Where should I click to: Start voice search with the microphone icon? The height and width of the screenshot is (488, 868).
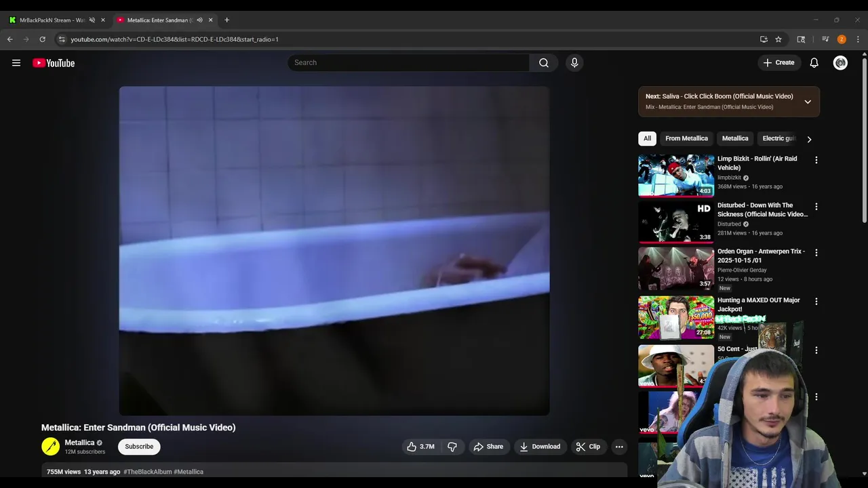click(x=574, y=62)
